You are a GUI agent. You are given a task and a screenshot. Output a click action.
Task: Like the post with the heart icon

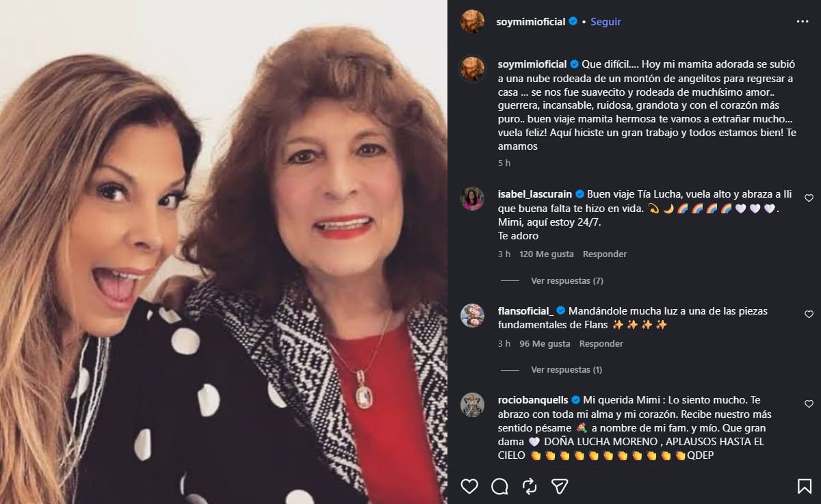coord(470,487)
